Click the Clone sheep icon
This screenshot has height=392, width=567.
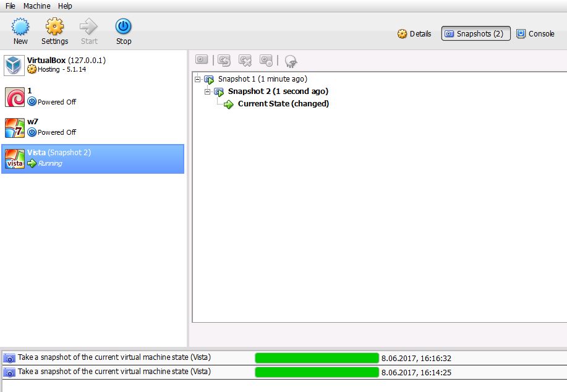point(291,61)
